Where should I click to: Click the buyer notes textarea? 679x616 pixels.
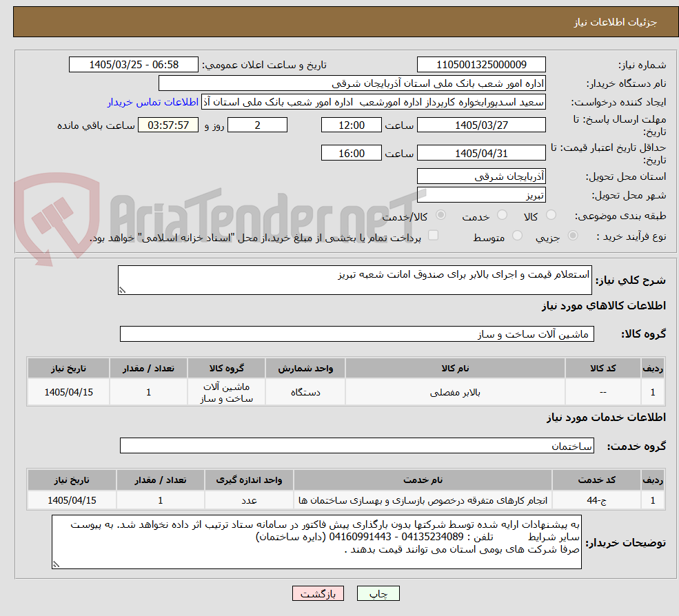click(316, 542)
